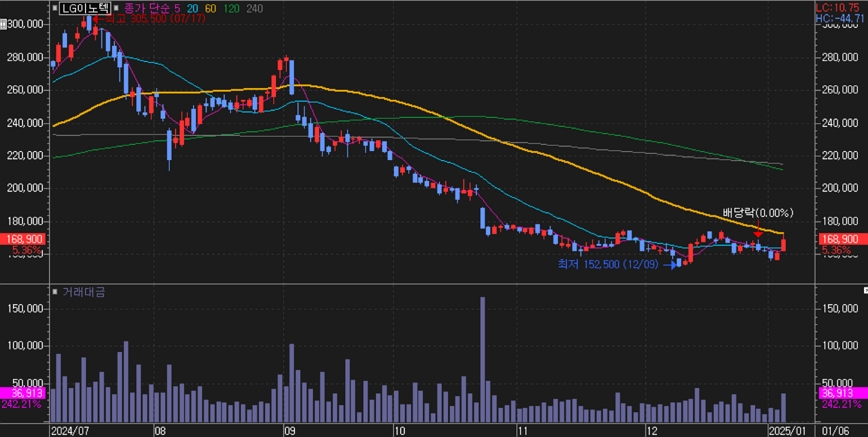Click the 11 month label on date axis
The image size is (868, 437).
tap(523, 430)
